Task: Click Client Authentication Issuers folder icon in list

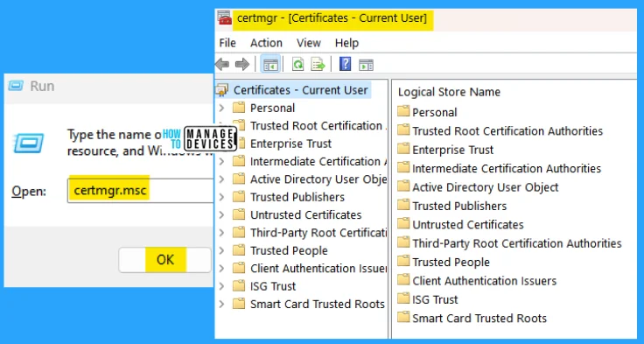Action: click(403, 280)
